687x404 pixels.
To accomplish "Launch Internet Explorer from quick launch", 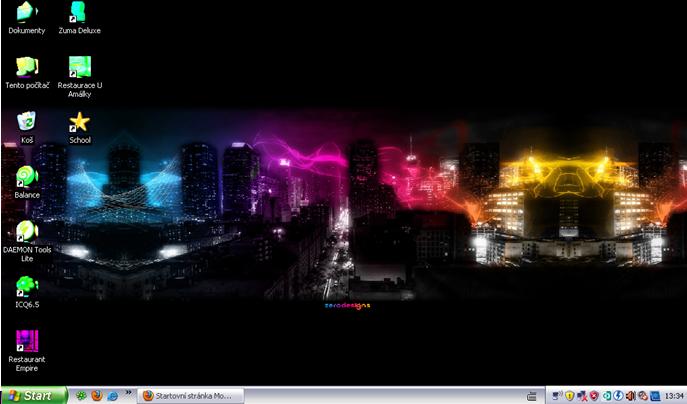I will [113, 396].
